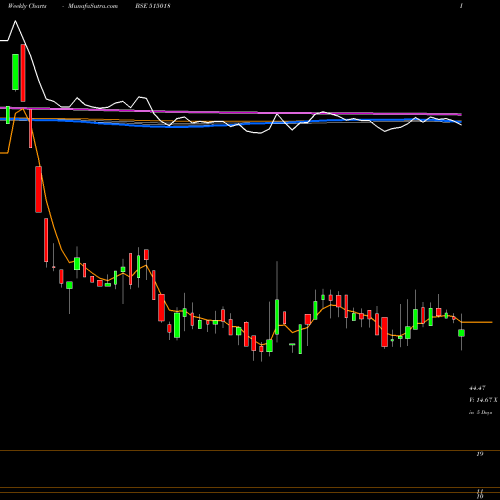
Task: Click the 'V: 14.67 X' volume text
Action: (483, 400)
